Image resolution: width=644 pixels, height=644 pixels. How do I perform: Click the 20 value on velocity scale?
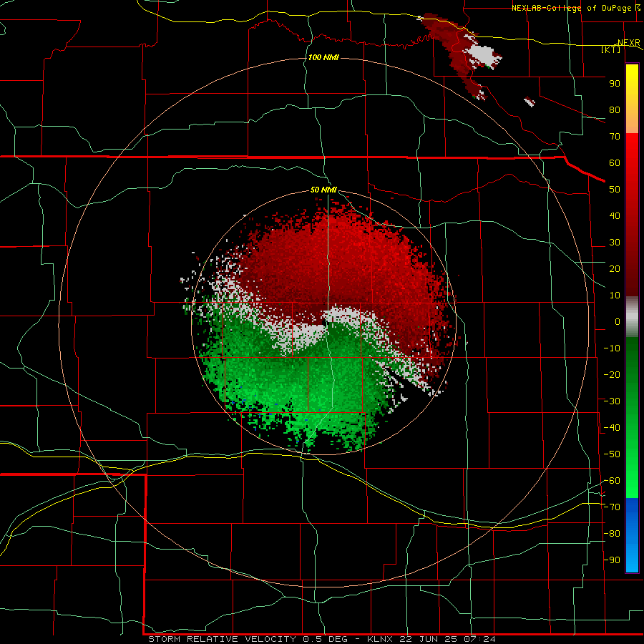pyautogui.click(x=615, y=269)
